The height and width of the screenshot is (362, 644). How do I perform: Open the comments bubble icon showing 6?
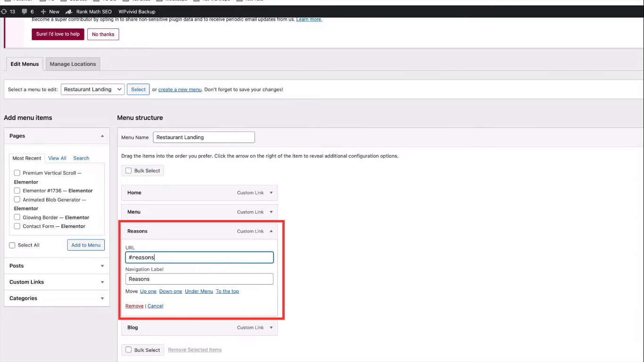28,11
